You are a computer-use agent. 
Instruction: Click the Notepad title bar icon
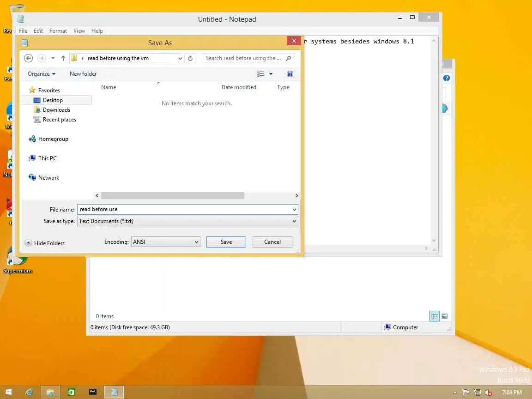pos(21,19)
